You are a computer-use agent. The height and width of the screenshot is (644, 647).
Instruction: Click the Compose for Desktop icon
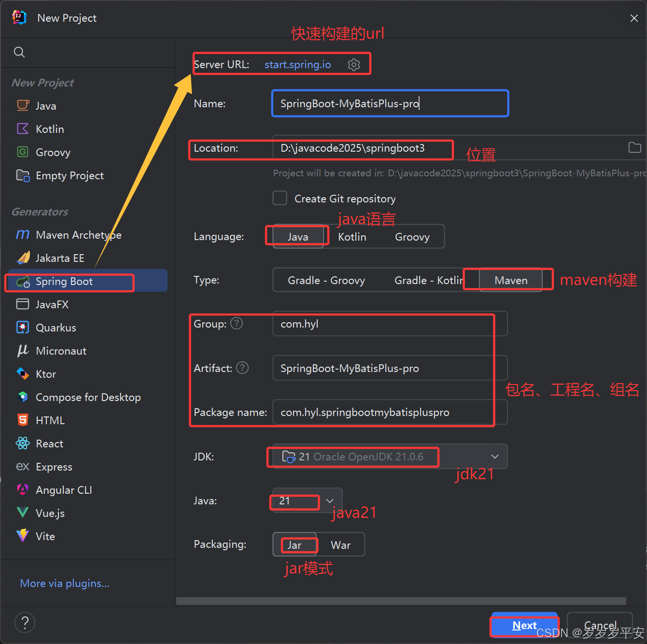23,397
